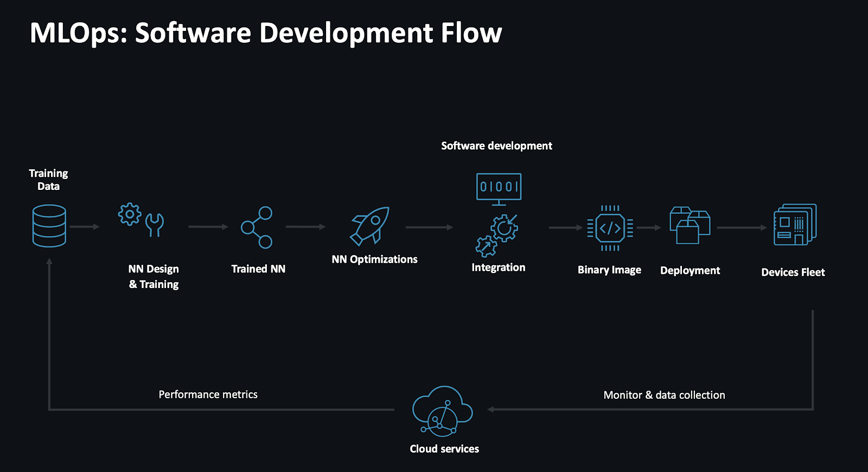Click the Training Data database icon

(x=49, y=226)
